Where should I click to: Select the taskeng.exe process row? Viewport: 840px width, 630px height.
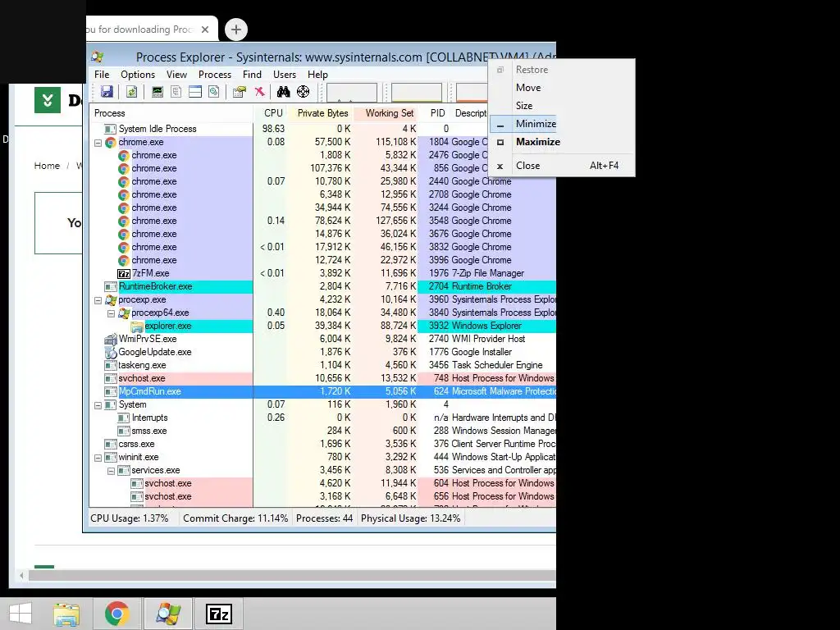click(322, 365)
